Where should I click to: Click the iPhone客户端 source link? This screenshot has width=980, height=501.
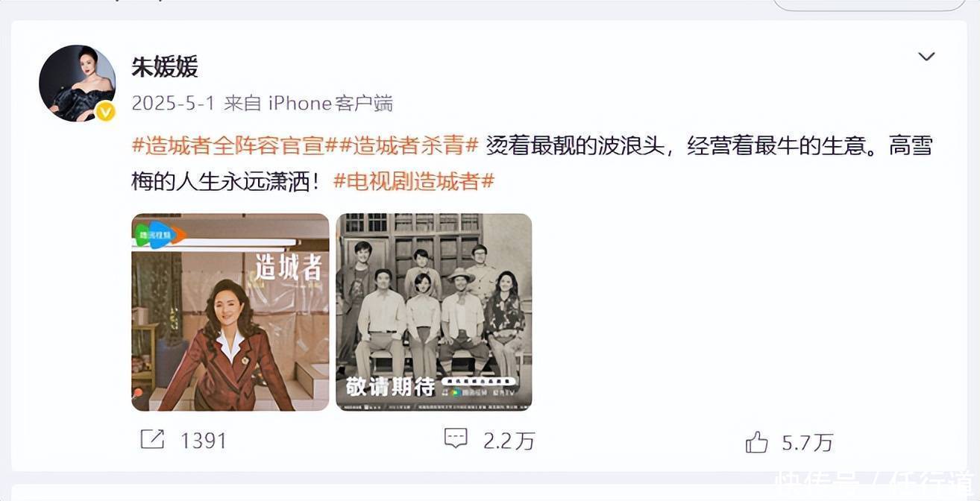[330, 103]
